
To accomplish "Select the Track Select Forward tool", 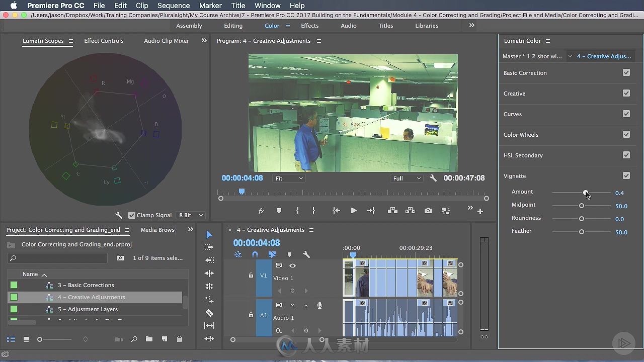I will [x=209, y=247].
